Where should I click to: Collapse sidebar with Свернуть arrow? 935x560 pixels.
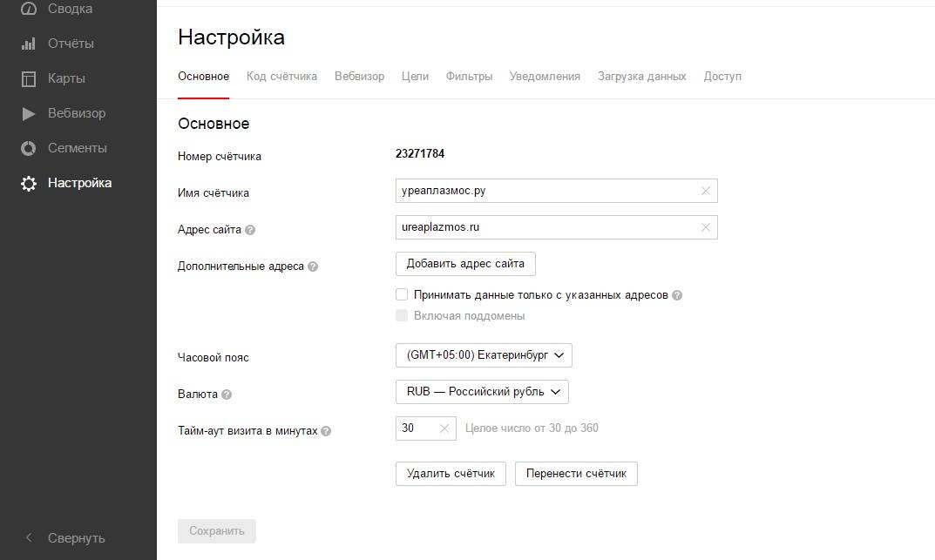pyautogui.click(x=29, y=538)
